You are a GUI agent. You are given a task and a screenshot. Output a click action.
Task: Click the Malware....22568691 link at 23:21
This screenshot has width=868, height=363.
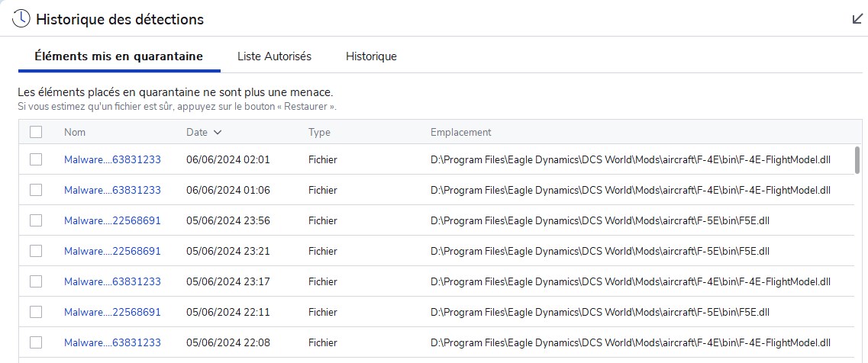click(x=112, y=251)
